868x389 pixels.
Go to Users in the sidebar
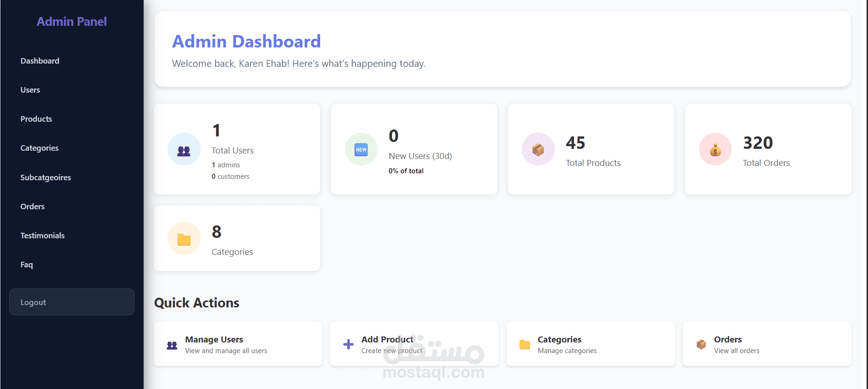(30, 90)
